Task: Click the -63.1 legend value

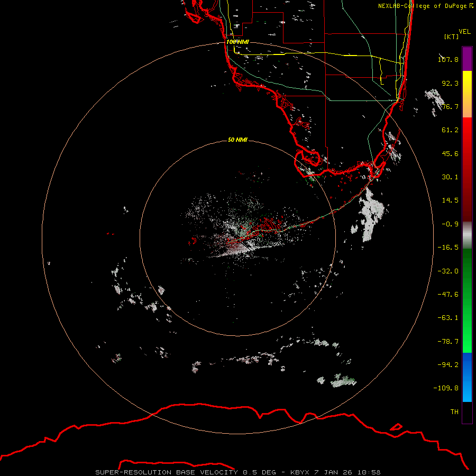Action: (448, 318)
